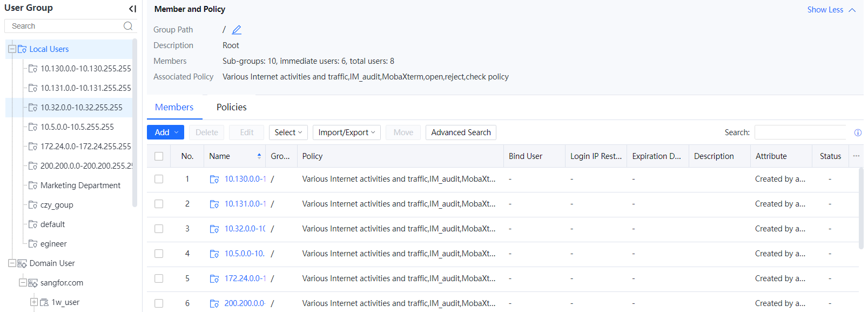The width and height of the screenshot is (868, 312).
Task: Select the Members tab
Action: (174, 107)
